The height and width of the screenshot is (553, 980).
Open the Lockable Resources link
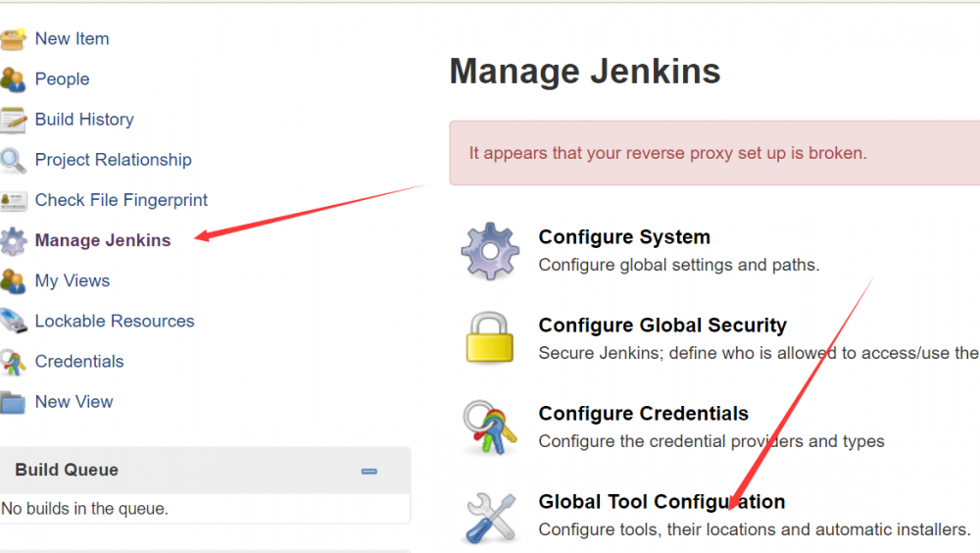(115, 322)
